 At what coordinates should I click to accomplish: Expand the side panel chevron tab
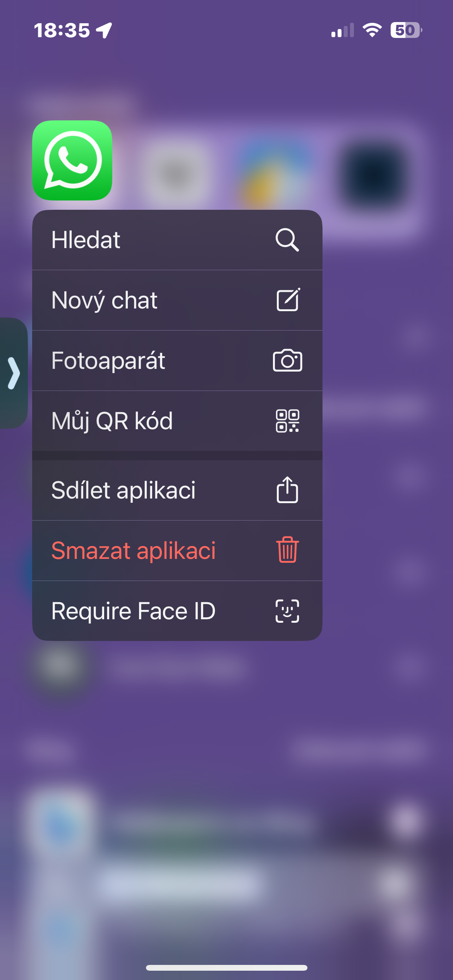point(13,373)
